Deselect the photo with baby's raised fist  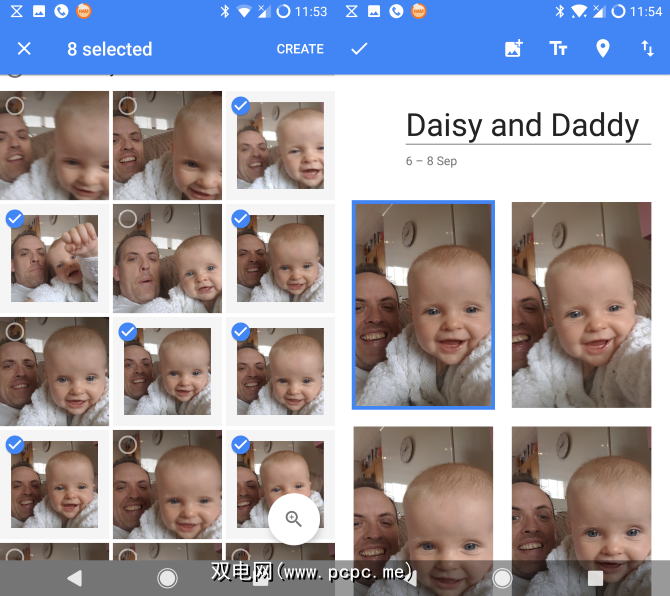tap(54, 258)
